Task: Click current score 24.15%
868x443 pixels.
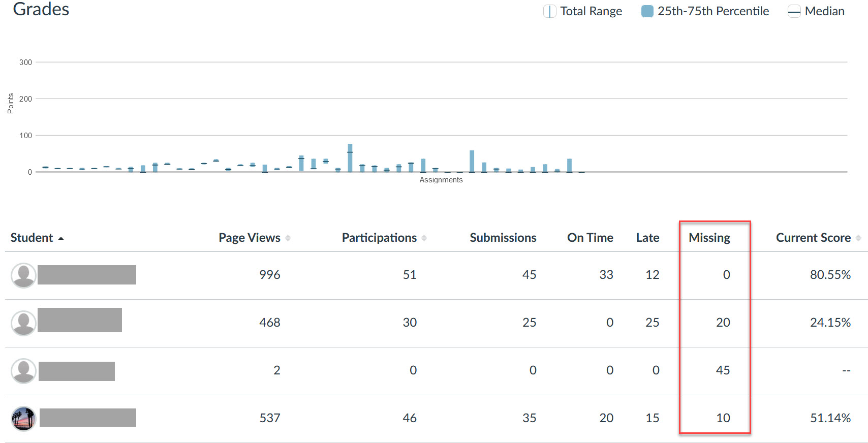Action: 830,323
